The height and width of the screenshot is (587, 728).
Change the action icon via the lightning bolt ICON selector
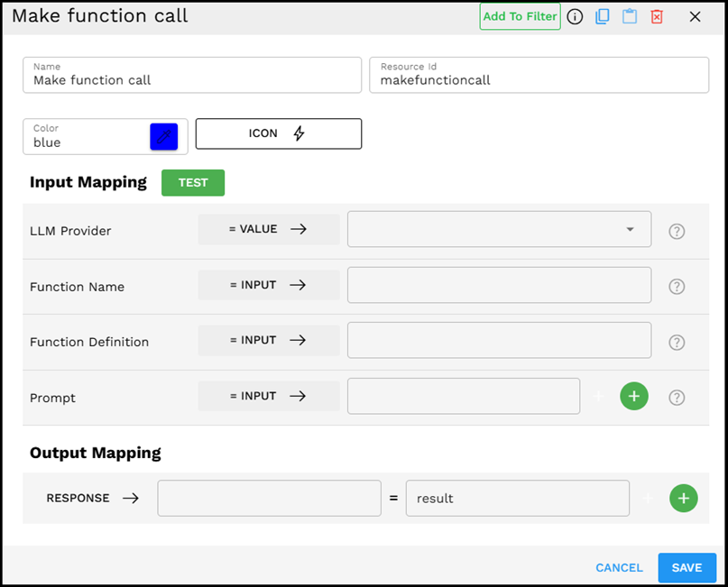click(278, 133)
